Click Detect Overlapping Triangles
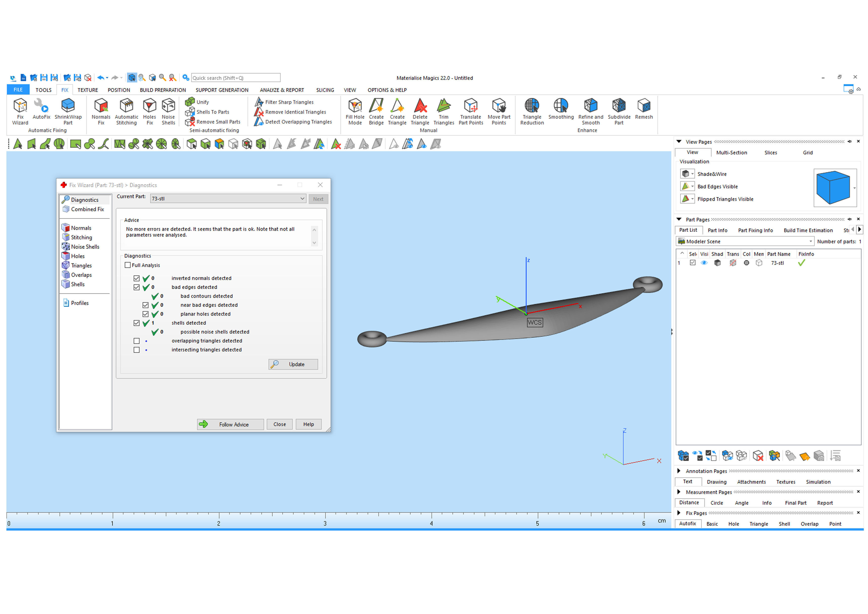 pyautogui.click(x=298, y=122)
